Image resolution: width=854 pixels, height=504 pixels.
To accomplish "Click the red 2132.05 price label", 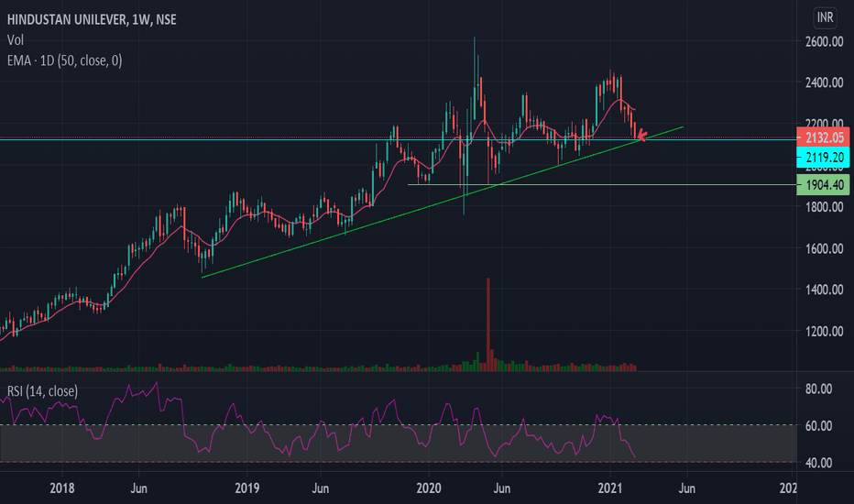I will coord(823,137).
